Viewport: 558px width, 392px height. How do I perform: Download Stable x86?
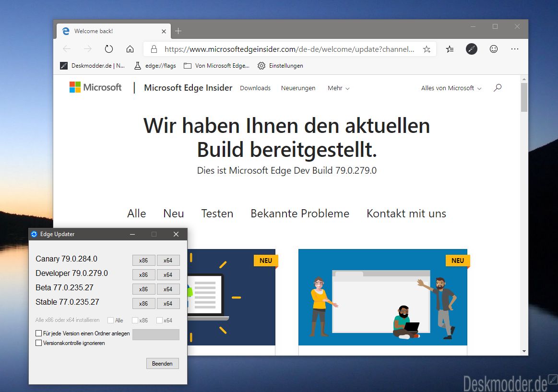tap(143, 303)
